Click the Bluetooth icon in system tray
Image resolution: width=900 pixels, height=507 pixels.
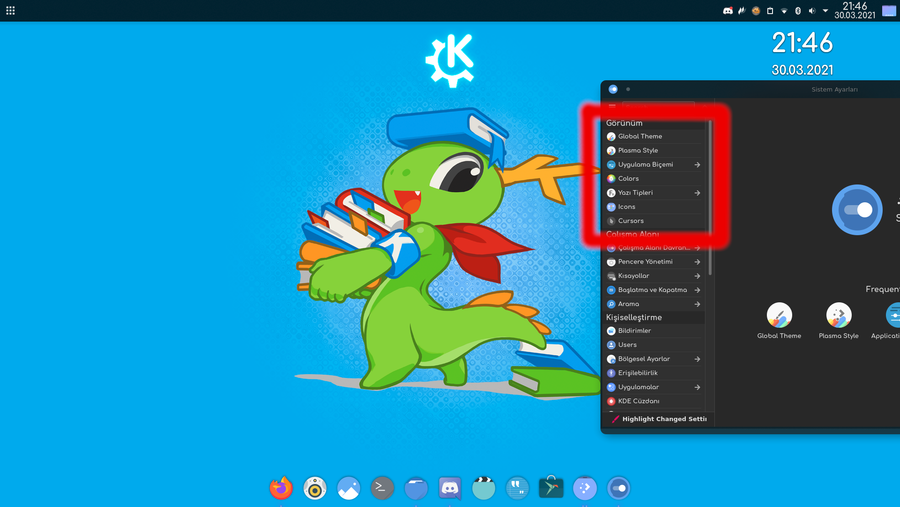(x=798, y=11)
